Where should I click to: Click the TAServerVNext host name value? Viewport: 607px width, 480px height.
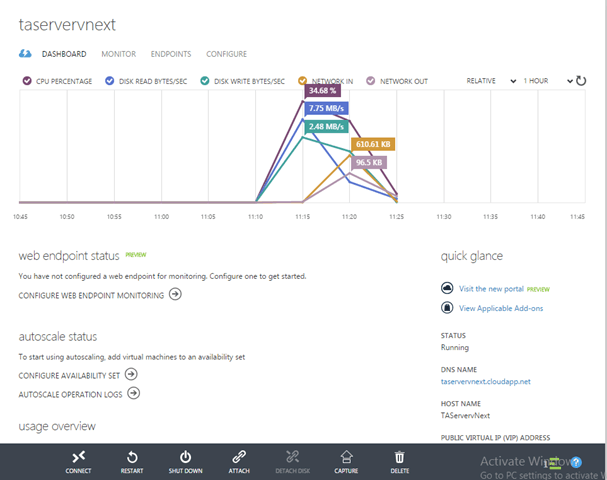[x=465, y=415]
